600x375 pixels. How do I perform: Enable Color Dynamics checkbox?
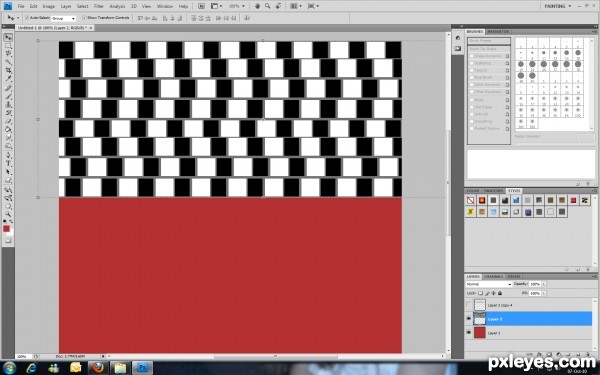pos(471,85)
